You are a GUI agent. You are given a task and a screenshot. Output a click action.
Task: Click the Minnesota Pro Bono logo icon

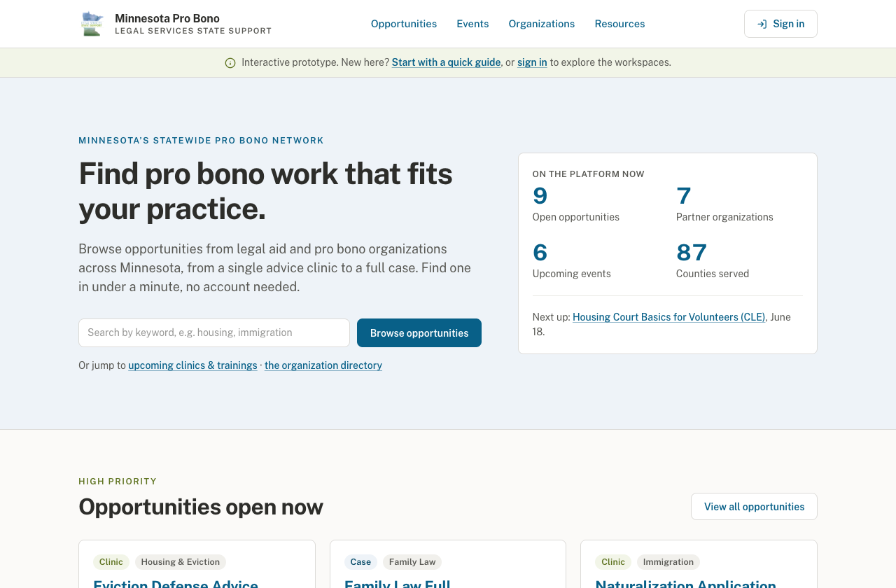click(x=92, y=24)
